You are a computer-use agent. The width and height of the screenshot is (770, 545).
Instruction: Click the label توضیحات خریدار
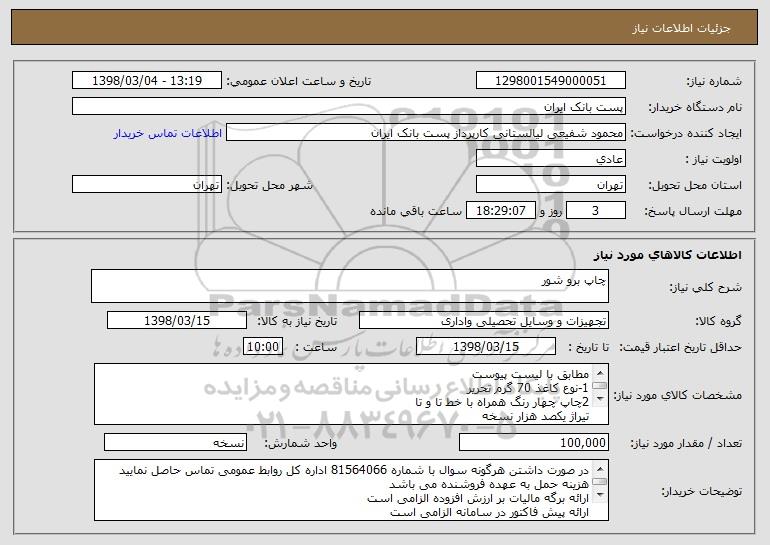pos(701,491)
